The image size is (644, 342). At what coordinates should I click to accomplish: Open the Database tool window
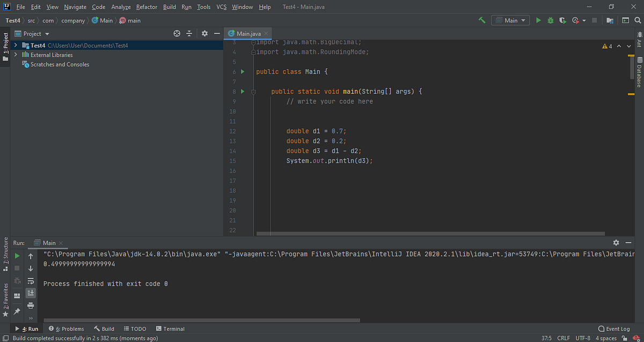coord(639,72)
